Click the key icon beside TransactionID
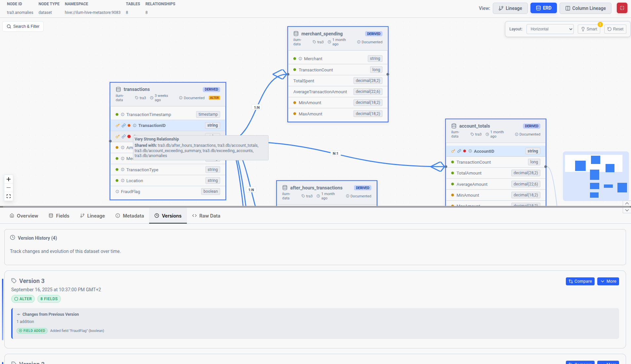This screenshot has width=631, height=364. [x=117, y=126]
